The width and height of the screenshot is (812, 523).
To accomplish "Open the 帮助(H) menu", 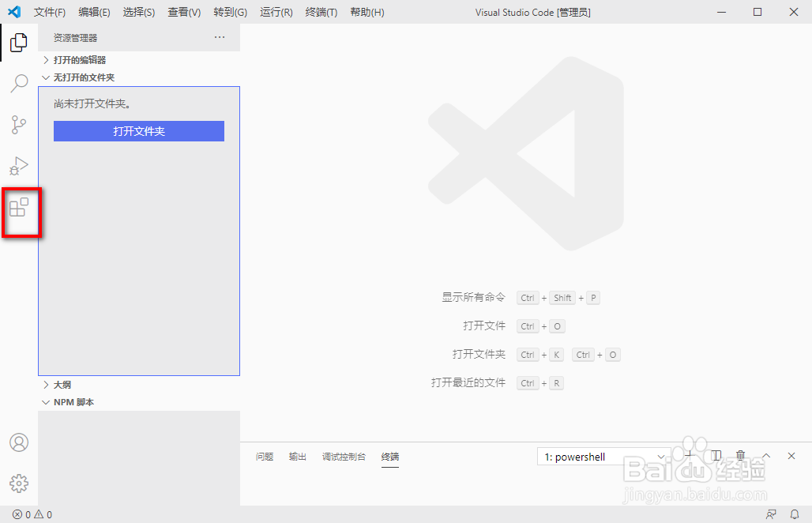I will coord(367,12).
